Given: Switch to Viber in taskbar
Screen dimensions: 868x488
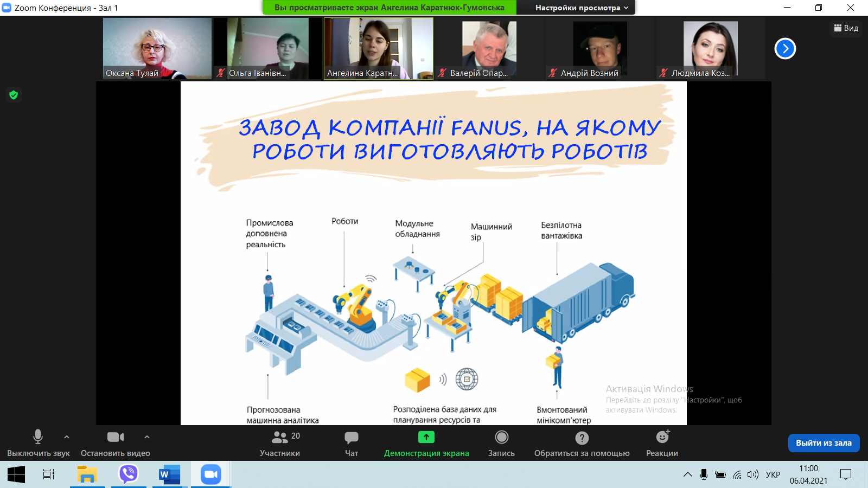Looking at the screenshot, I should coord(129,475).
